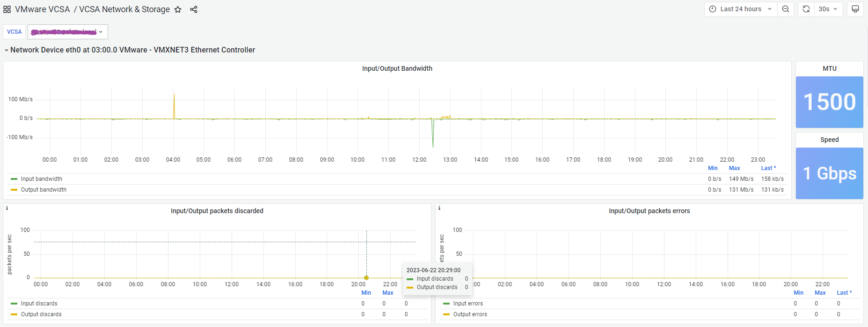Viewport: 868px width, 327px height.
Task: Click the 149 Mb/s input max value
Action: (x=741, y=179)
